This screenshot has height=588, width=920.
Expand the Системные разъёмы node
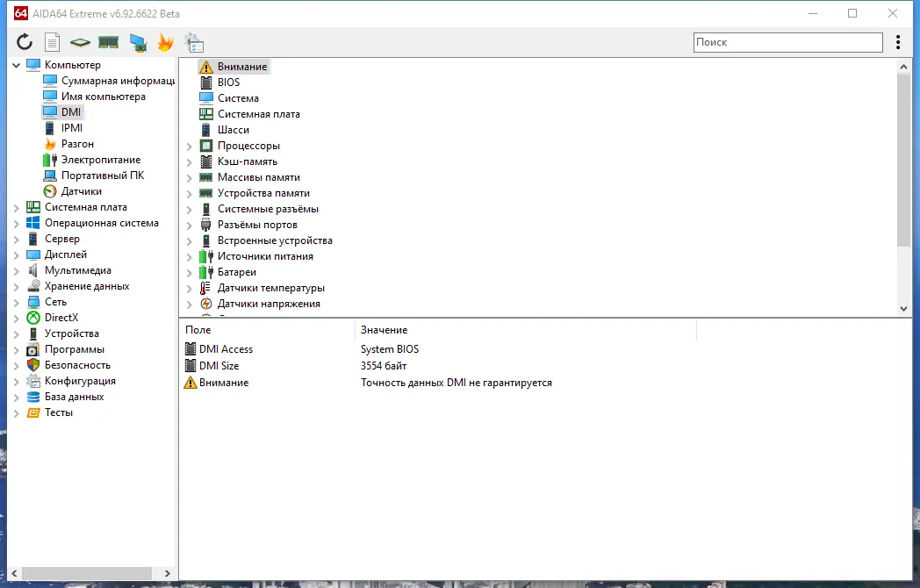[x=190, y=210]
